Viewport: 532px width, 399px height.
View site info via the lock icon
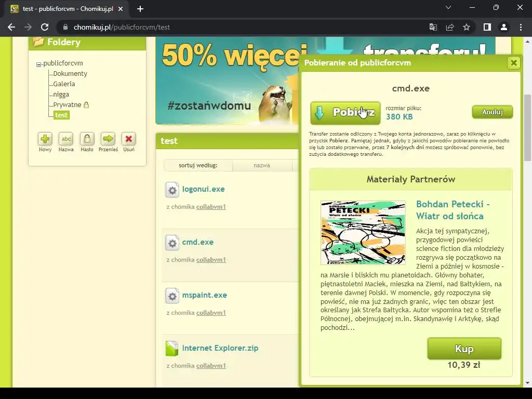coord(65,27)
